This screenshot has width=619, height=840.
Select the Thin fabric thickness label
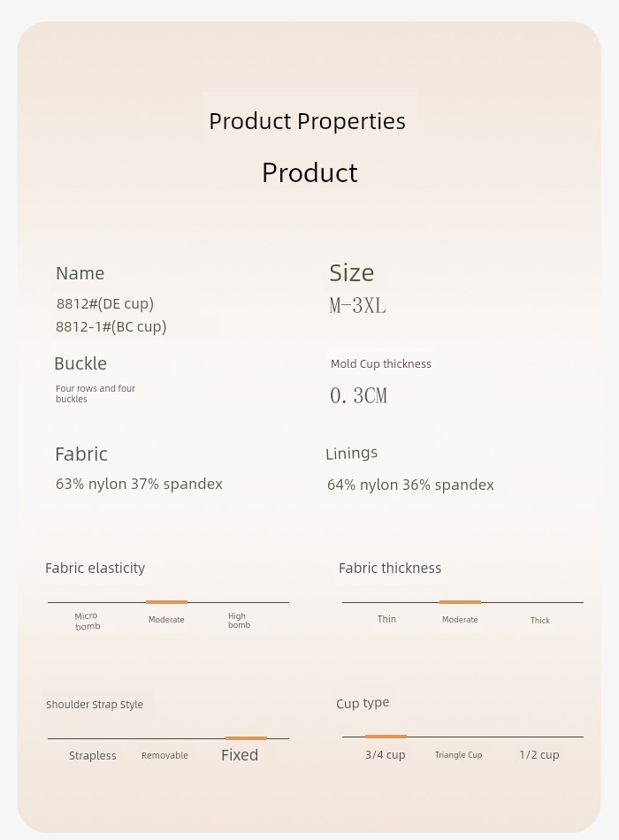coord(386,619)
